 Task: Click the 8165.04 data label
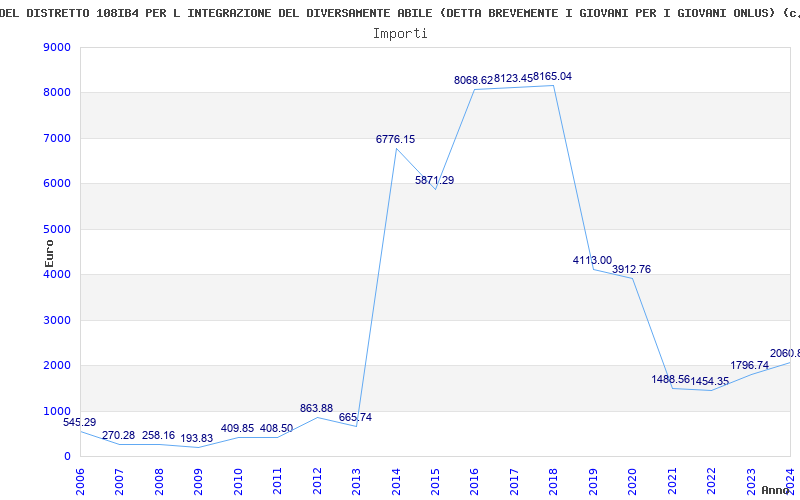553,77
